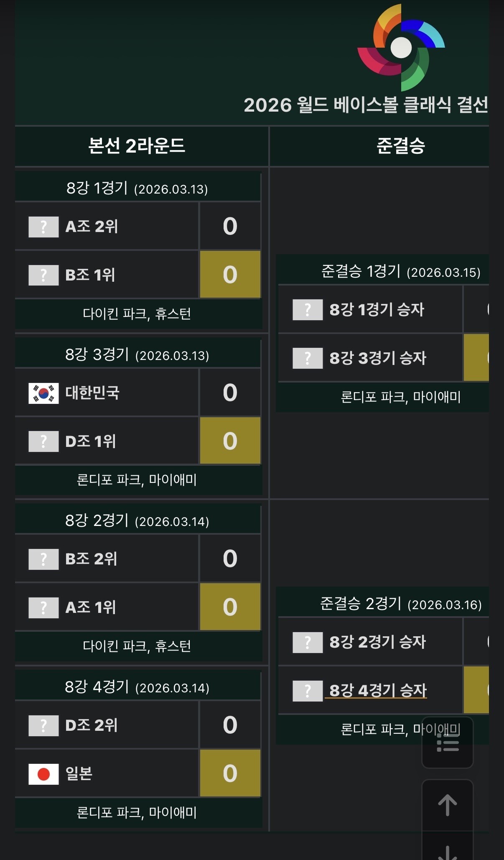The height and width of the screenshot is (860, 504).
Task: Select the 준결승 column header
Action: pyautogui.click(x=400, y=146)
